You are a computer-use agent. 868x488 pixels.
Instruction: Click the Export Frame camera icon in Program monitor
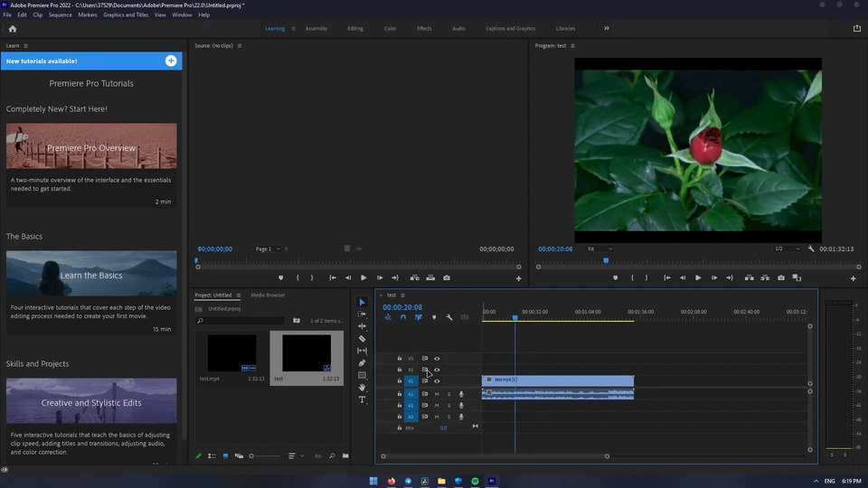tap(781, 278)
